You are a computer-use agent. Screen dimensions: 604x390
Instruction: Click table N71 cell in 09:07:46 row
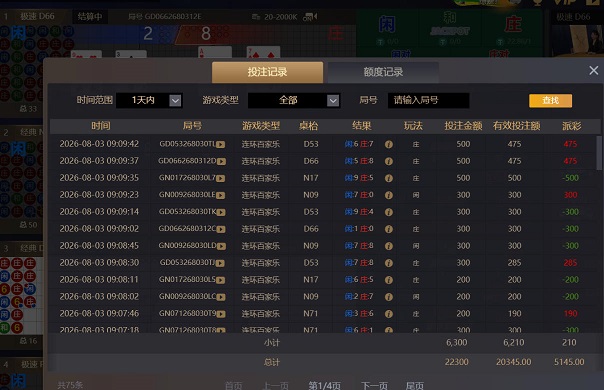pyautogui.click(x=310, y=314)
